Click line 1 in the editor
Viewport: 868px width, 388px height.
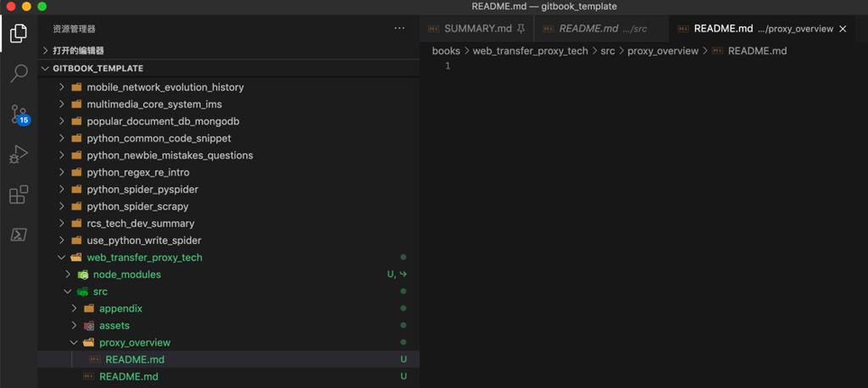[x=593, y=66]
